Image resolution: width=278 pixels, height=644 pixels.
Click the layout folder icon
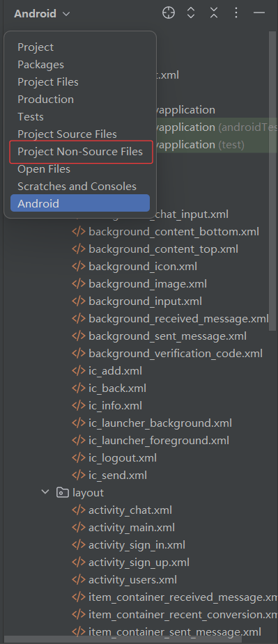pyautogui.click(x=62, y=492)
